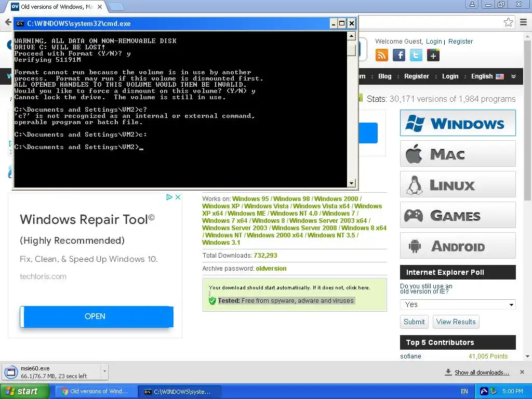Select the Old versions Chrome tab
Viewport: 532px width, 399px height.
click(56, 7)
